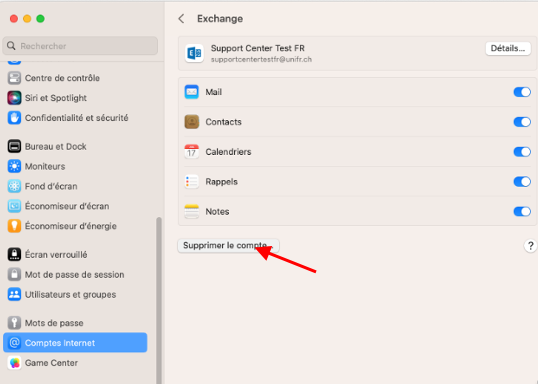Disable the Mail sync toggle

522,92
